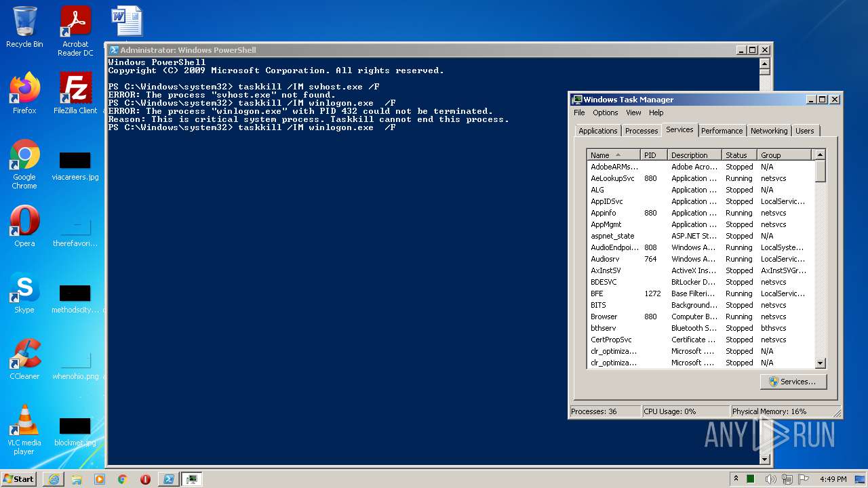Open the Task Manager title bar icon
The height and width of the screenshot is (488, 868).
click(576, 100)
